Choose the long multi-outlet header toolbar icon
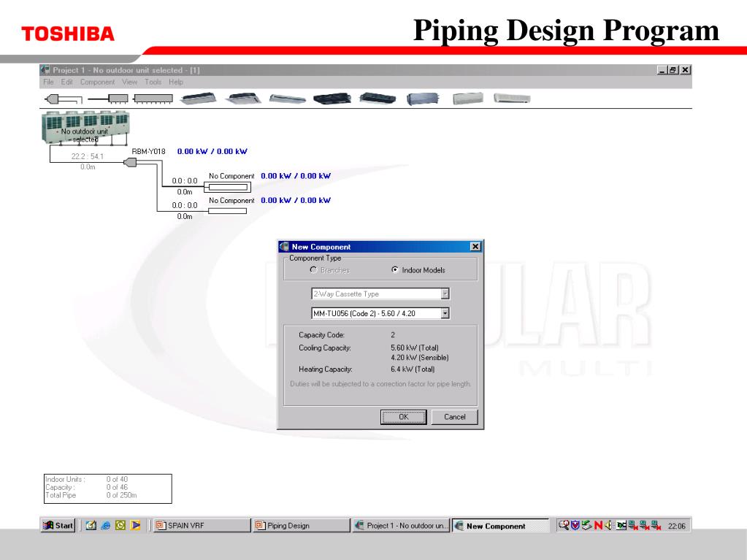Image resolution: width=747 pixels, height=560 pixels. pos(153,99)
